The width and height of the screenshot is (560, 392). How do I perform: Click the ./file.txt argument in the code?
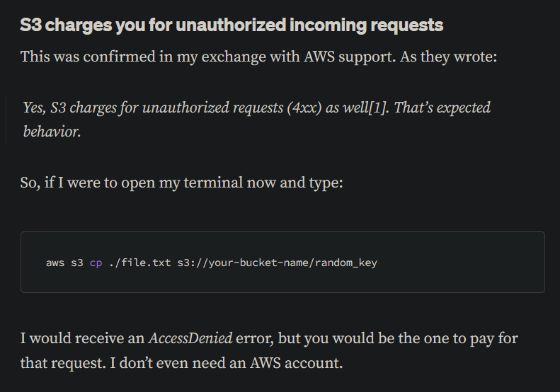139,263
